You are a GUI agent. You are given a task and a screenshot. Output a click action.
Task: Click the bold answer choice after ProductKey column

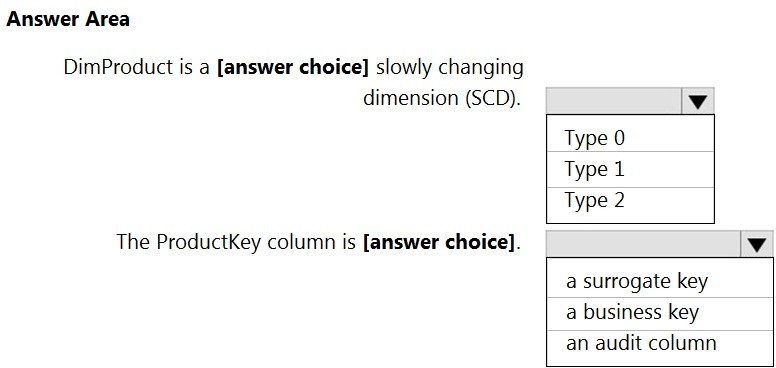click(x=439, y=242)
